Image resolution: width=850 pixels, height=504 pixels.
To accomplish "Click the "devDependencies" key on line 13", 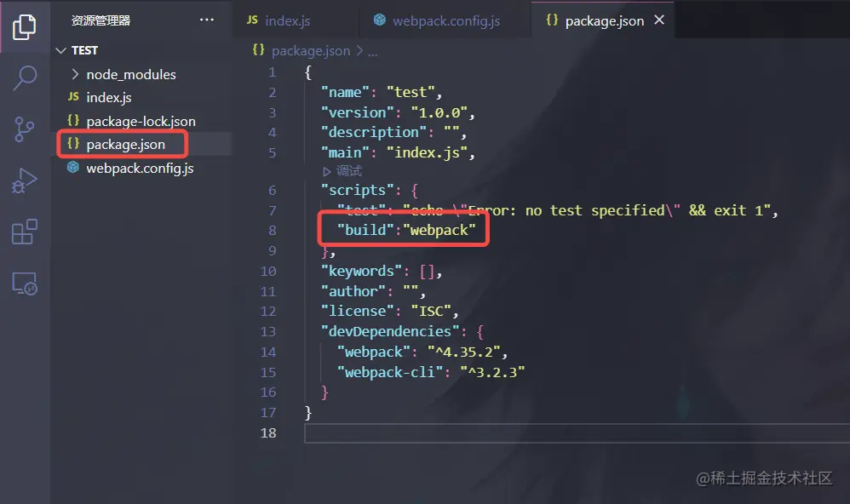I will point(390,332).
